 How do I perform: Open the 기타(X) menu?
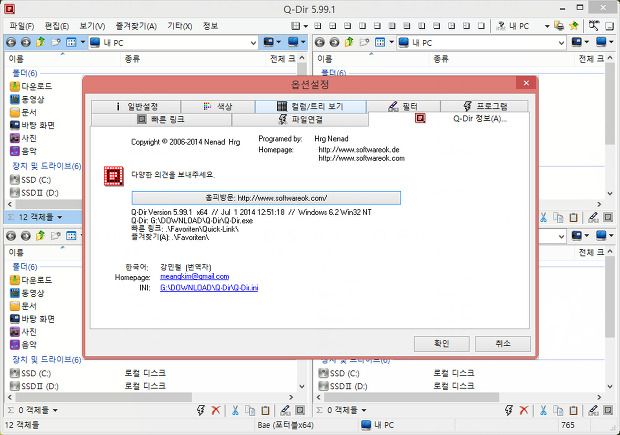(180, 26)
